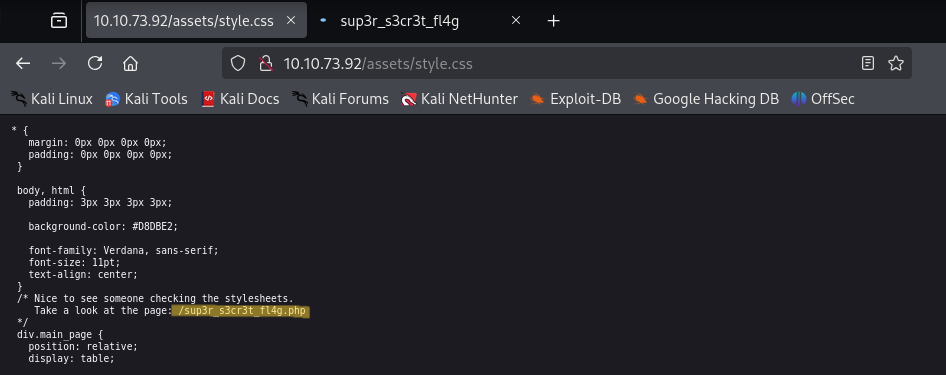Open the home page icon
The height and width of the screenshot is (375, 946).
coord(130,63)
